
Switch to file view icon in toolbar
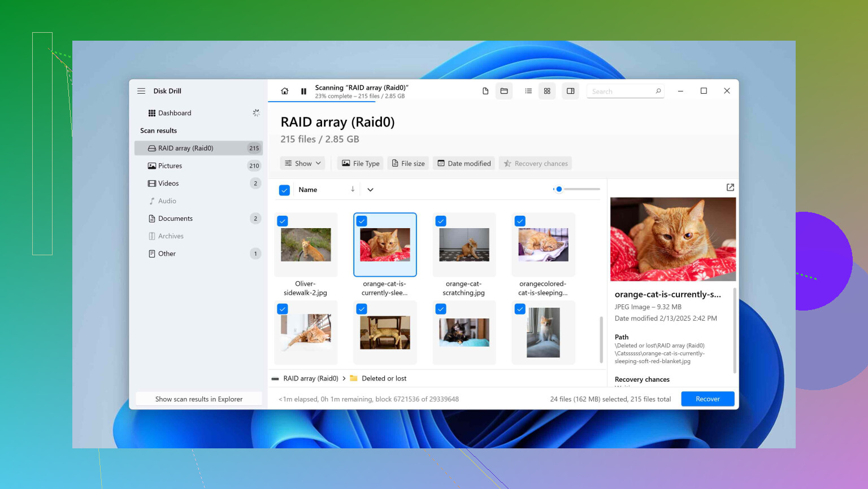(485, 91)
